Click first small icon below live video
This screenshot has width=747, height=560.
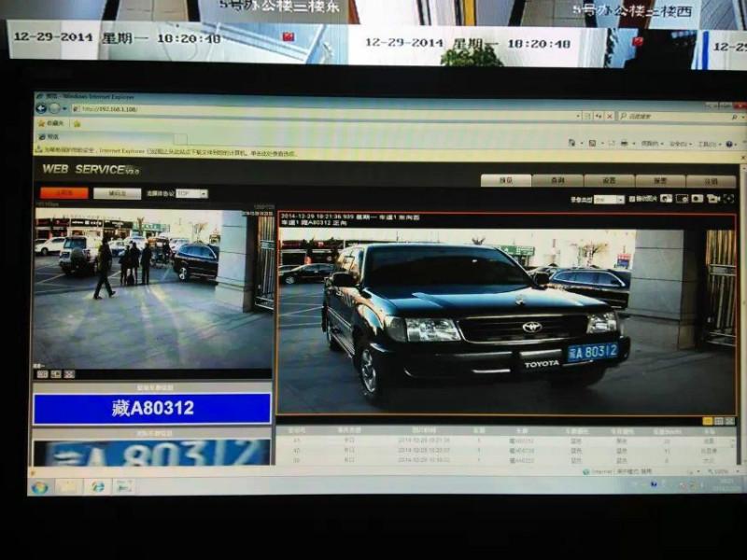point(42,374)
